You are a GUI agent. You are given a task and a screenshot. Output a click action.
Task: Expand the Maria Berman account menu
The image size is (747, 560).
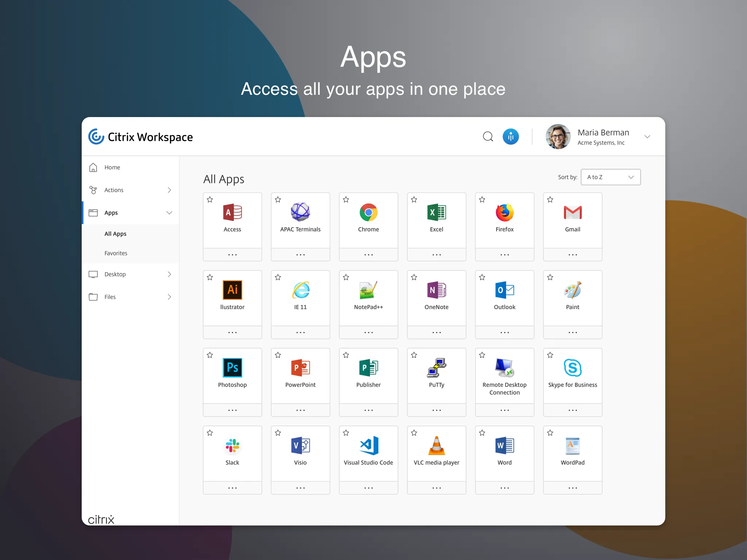(648, 137)
